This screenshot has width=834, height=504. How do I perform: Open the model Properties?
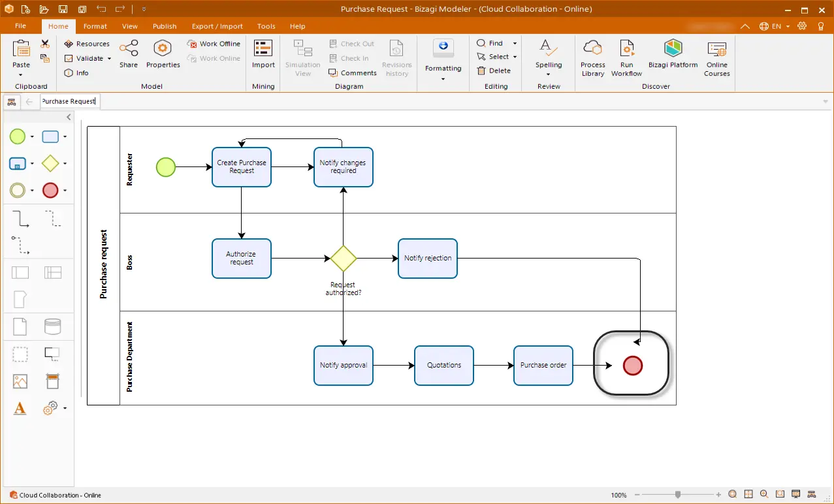click(x=163, y=54)
